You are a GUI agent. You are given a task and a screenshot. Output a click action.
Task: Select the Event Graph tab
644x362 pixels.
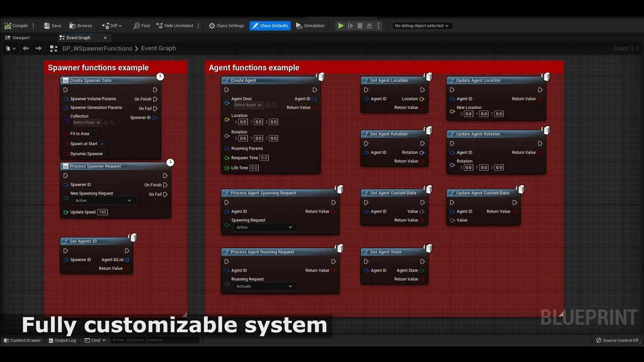click(x=78, y=38)
